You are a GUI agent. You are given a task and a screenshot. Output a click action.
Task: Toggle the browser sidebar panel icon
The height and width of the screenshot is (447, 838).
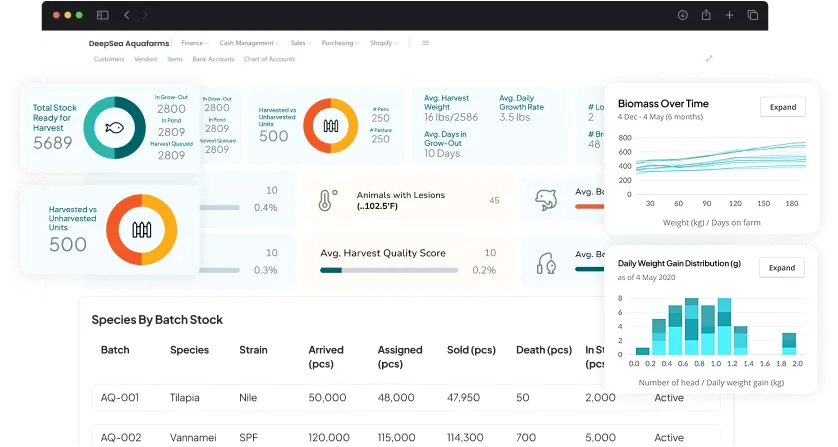[103, 15]
